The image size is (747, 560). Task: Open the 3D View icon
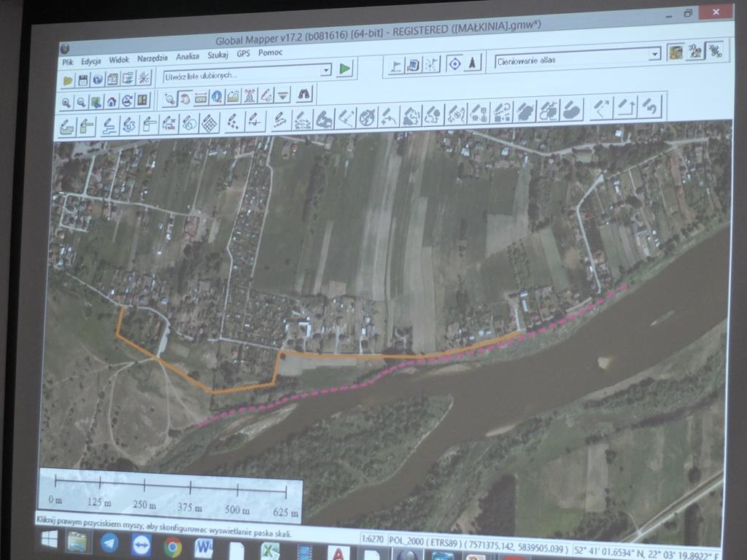point(694,51)
